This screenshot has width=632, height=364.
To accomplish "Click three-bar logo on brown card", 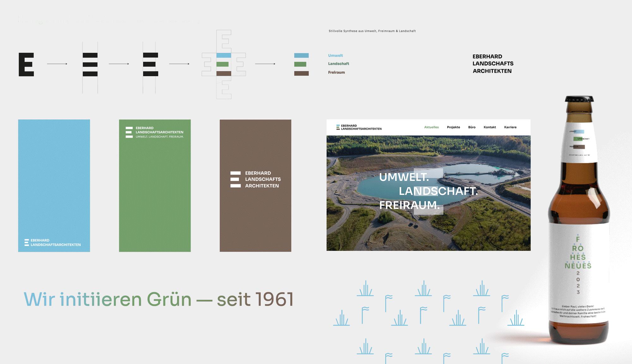I will tap(235, 179).
